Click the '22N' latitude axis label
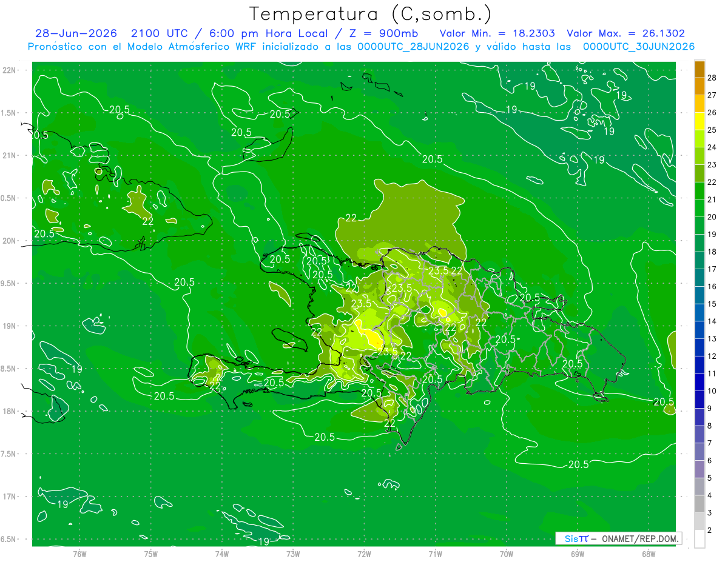Image resolution: width=728 pixels, height=562 pixels. coord(10,70)
